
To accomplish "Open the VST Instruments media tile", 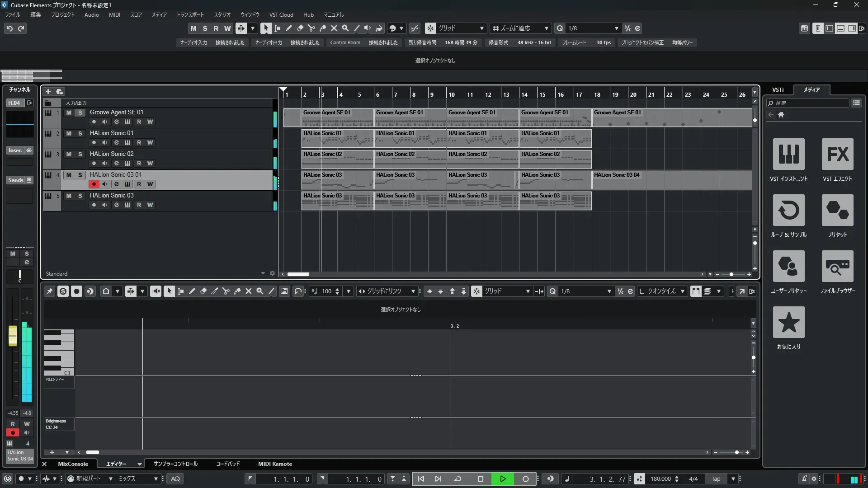I will pos(788,154).
